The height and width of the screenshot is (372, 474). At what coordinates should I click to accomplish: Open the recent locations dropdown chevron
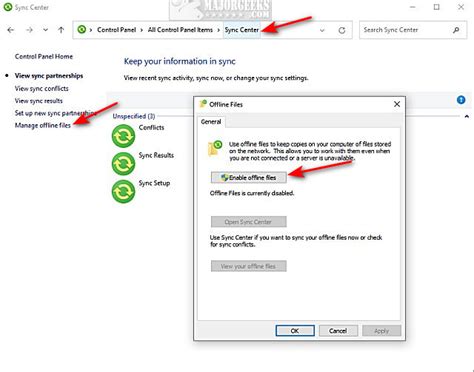click(x=45, y=30)
